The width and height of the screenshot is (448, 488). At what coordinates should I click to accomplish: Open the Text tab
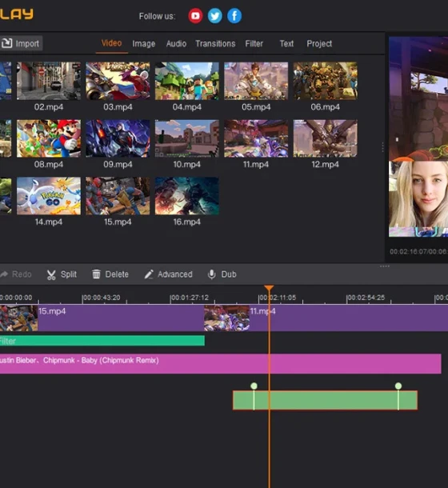point(286,43)
